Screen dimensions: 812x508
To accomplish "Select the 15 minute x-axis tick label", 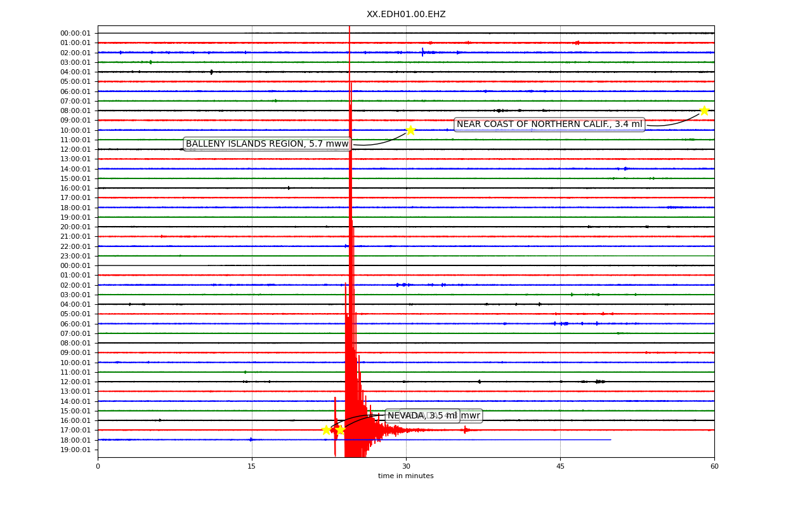I will click(x=252, y=467).
